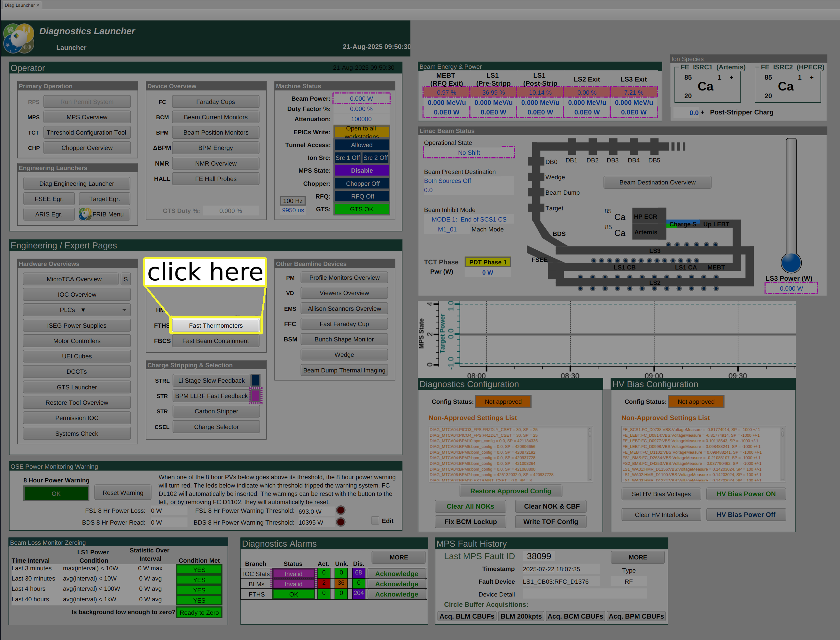Image resolution: width=840 pixels, height=640 pixels.
Task: Open the MORE button in Diagnostics Alarms
Action: 399,557
